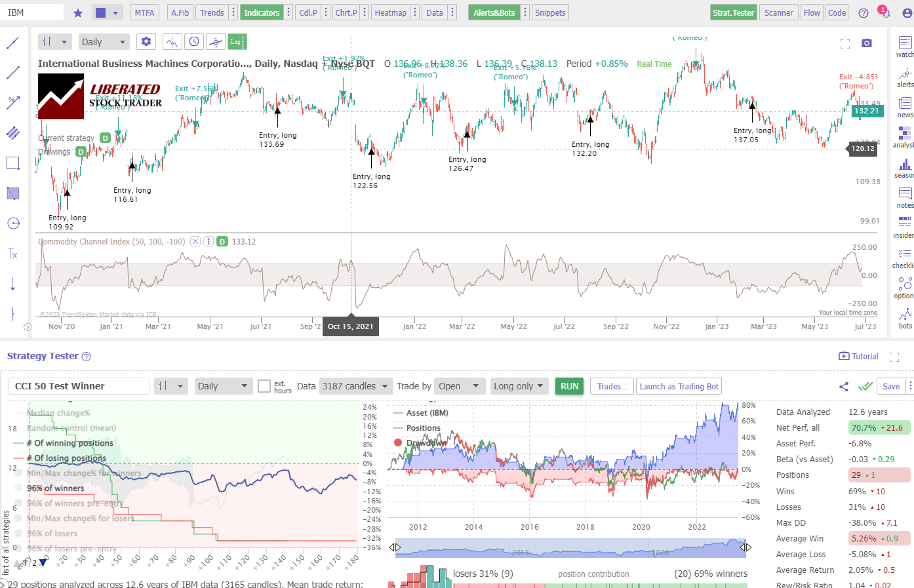Select the Rectangle drawing tool
This screenshot has width=914, height=588.
click(x=12, y=163)
